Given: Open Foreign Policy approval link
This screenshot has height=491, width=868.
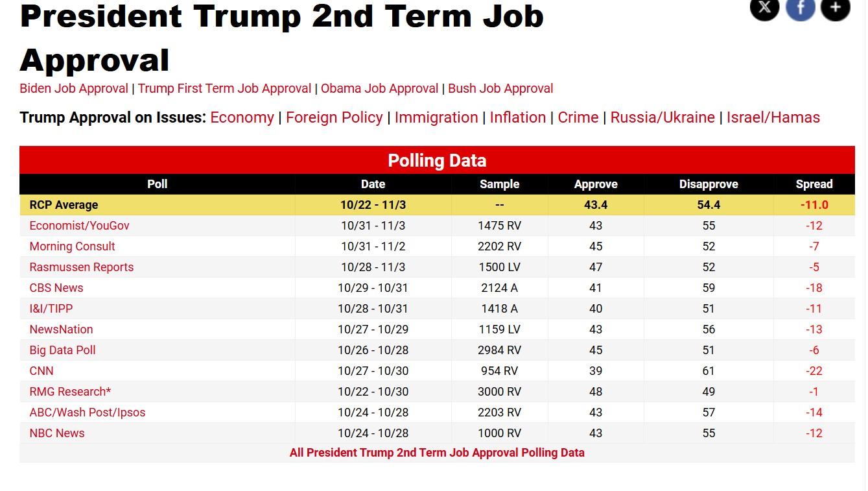Looking at the screenshot, I should point(334,117).
